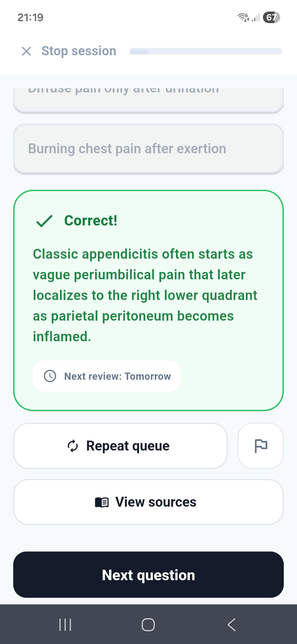Viewport: 297px width, 644px height.
Task: Open recent apps from the navigation bar
Action: point(65,625)
